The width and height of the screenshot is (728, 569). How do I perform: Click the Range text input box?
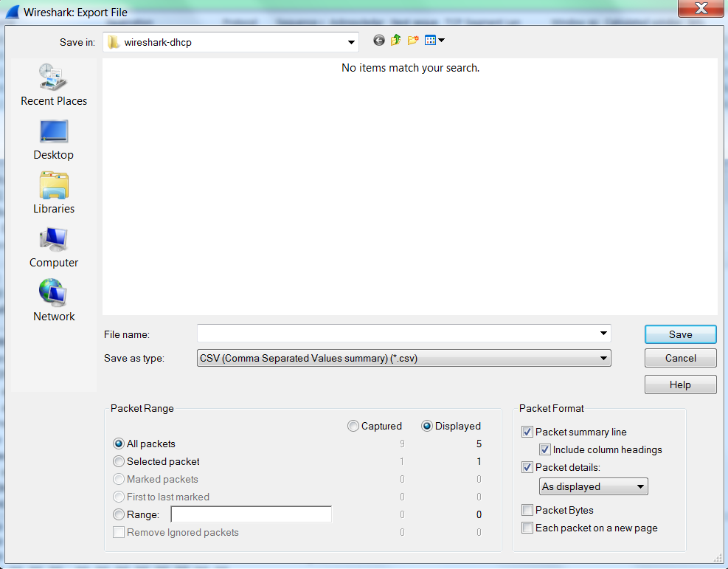[x=252, y=514]
